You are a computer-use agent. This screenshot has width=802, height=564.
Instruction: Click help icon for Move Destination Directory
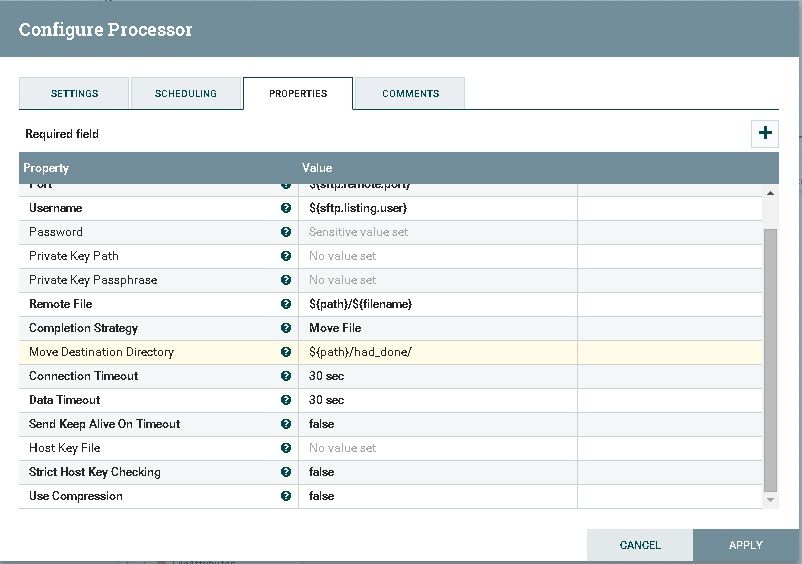[286, 352]
